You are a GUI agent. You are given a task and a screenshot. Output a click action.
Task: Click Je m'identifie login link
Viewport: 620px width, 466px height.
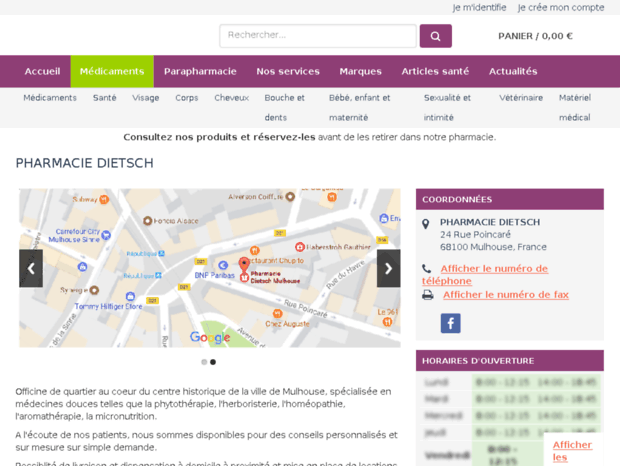479,8
